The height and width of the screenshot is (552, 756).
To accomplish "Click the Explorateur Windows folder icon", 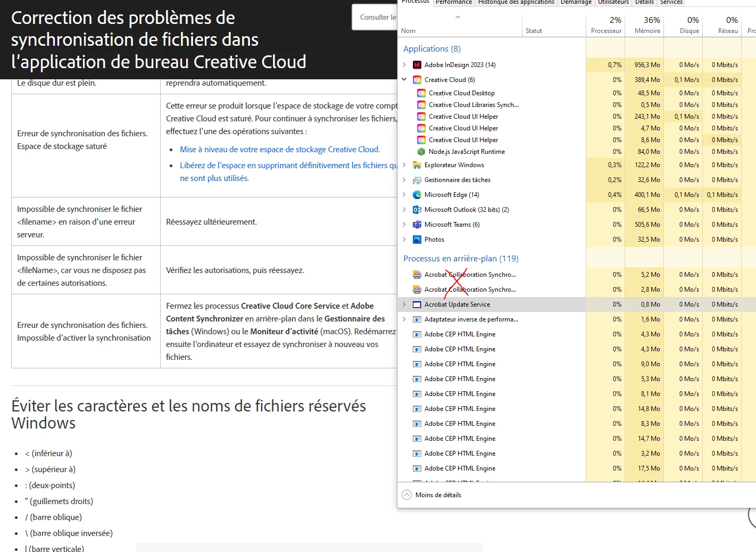I will coord(417,165).
